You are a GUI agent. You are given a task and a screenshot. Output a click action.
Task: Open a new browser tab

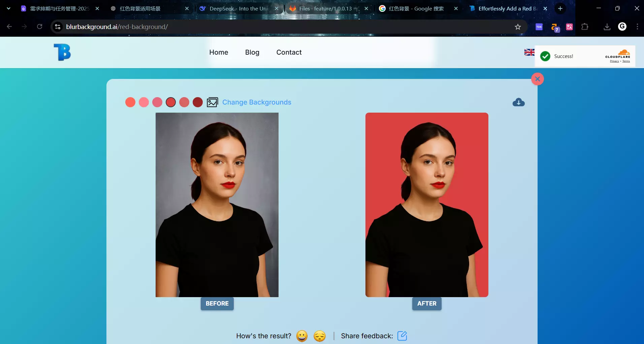[560, 8]
